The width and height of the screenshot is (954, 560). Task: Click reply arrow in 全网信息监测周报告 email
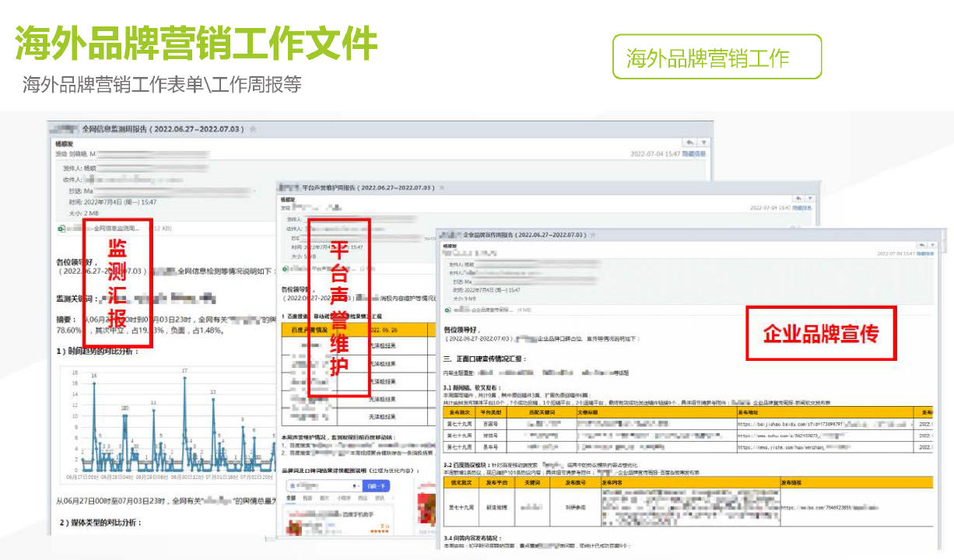pos(689,142)
